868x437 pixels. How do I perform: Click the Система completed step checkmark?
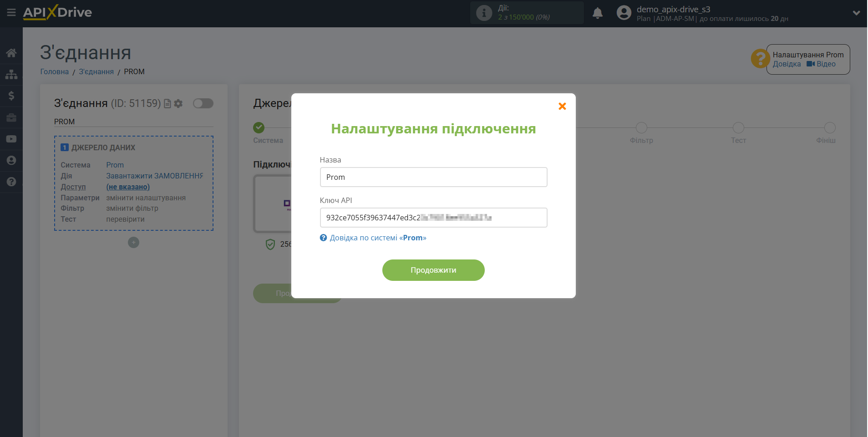(259, 127)
